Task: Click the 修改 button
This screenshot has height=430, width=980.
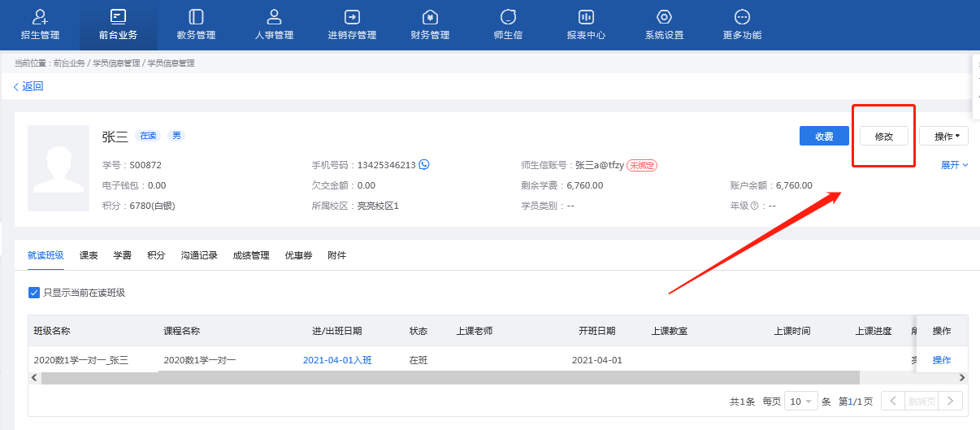Action: (884, 136)
